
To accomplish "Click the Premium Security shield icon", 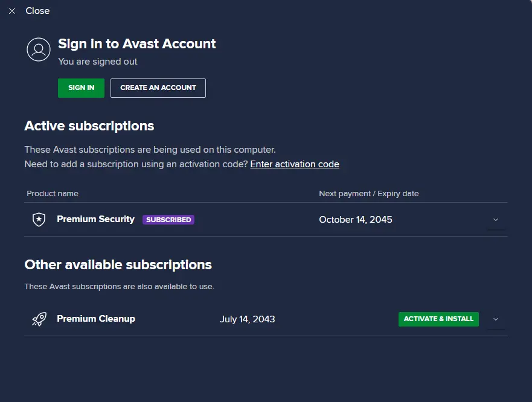I will click(x=39, y=220).
